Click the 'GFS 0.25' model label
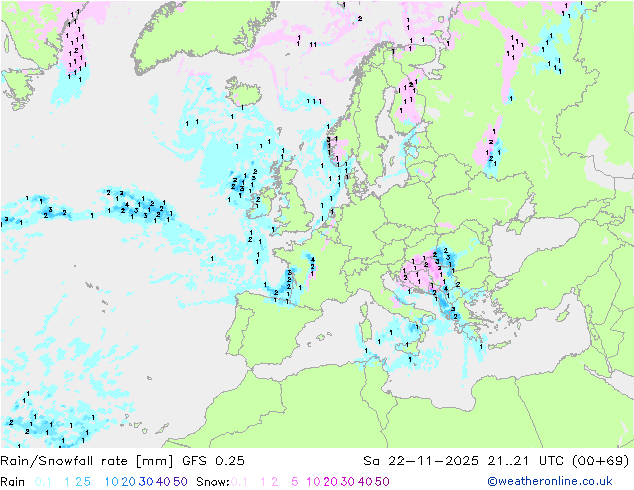The width and height of the screenshot is (634, 490). 213,461
